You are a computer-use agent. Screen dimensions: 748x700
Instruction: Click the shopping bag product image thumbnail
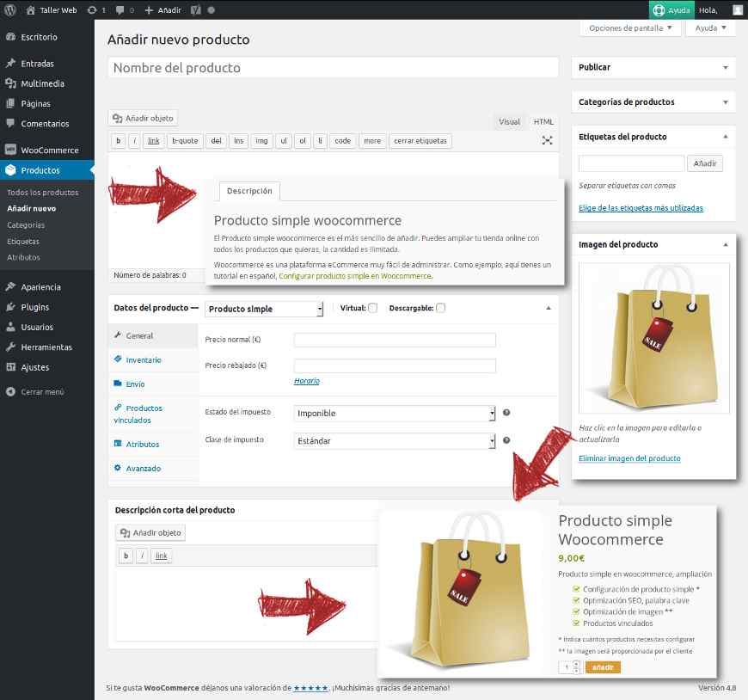point(653,338)
